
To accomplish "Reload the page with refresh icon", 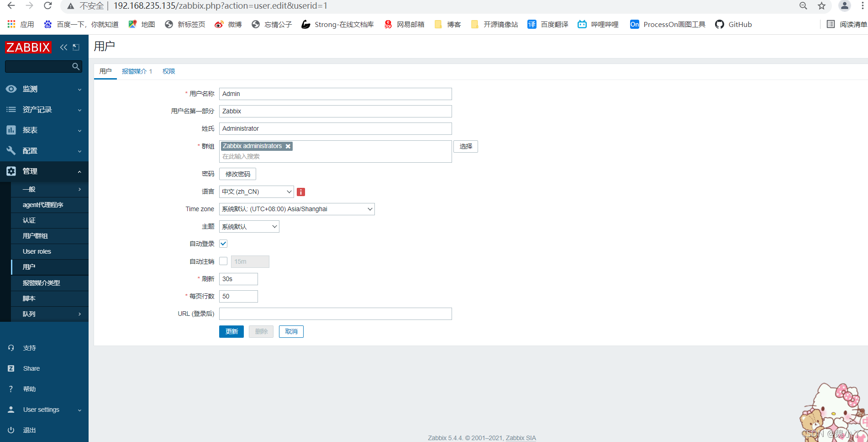I will click(x=47, y=5).
